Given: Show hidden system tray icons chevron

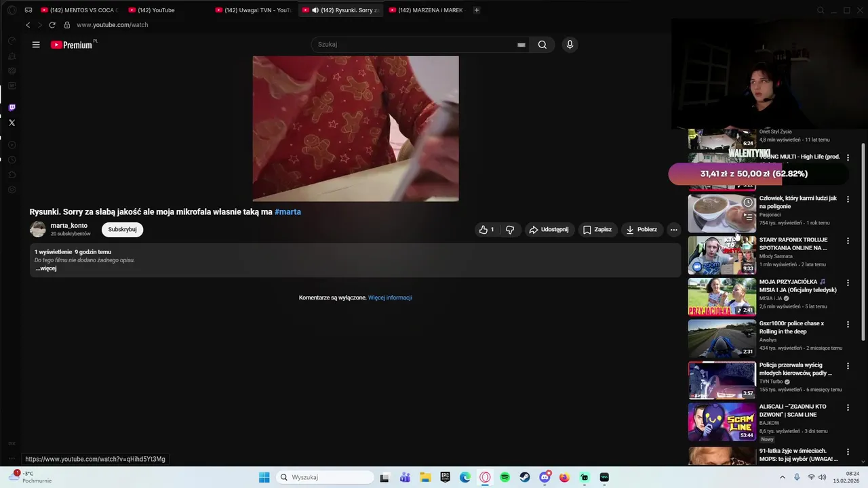Looking at the screenshot, I should point(782,477).
